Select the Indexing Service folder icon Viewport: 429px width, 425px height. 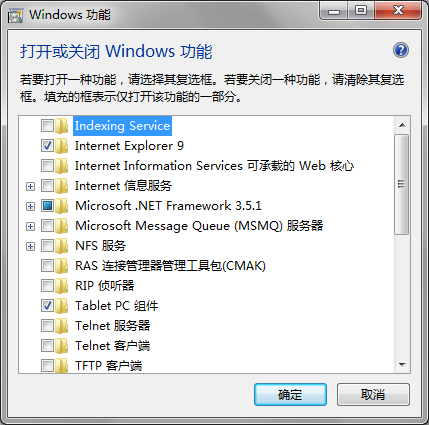[x=62, y=126]
